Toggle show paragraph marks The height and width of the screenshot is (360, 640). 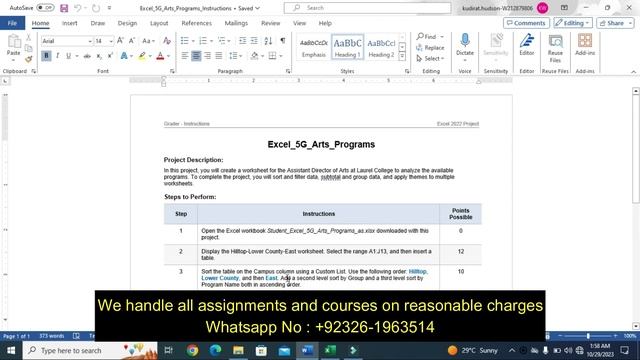pyautogui.click(x=283, y=41)
